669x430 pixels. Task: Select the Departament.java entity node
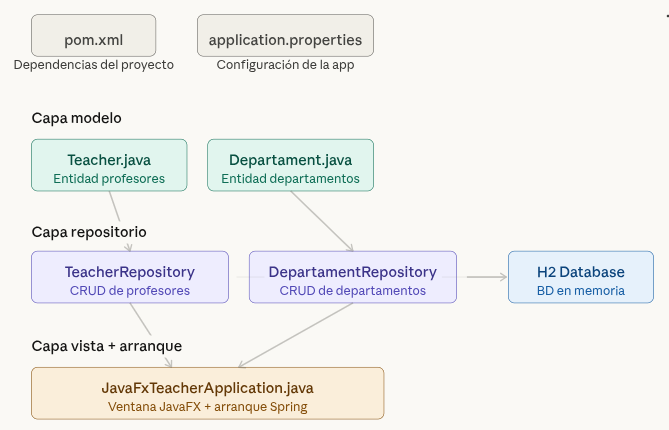pyautogui.click(x=290, y=165)
